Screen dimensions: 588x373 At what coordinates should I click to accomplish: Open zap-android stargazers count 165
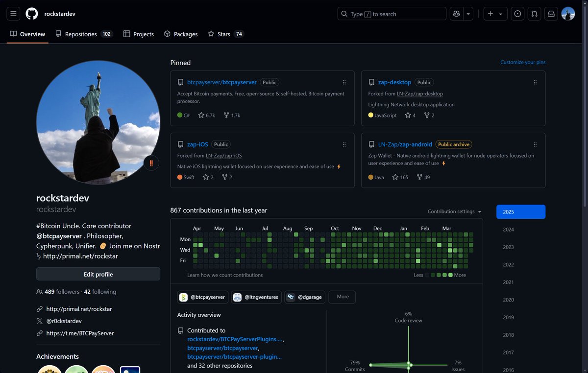tap(400, 177)
